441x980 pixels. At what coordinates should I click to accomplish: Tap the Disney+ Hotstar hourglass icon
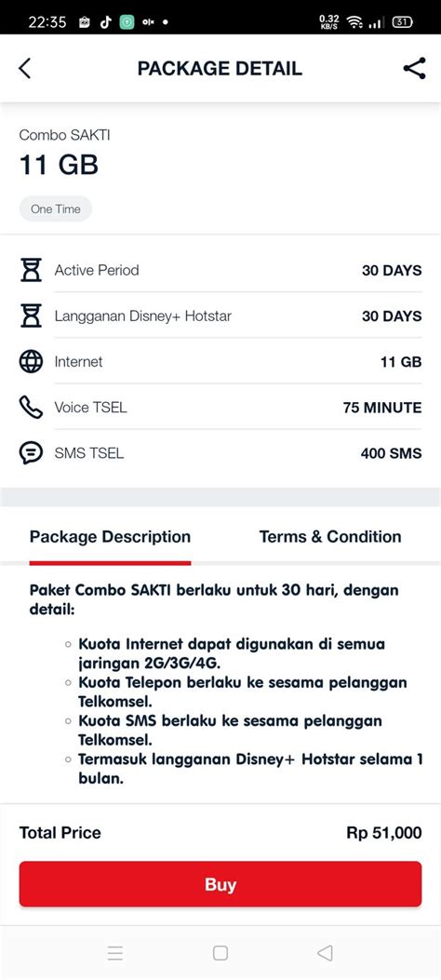point(31,315)
